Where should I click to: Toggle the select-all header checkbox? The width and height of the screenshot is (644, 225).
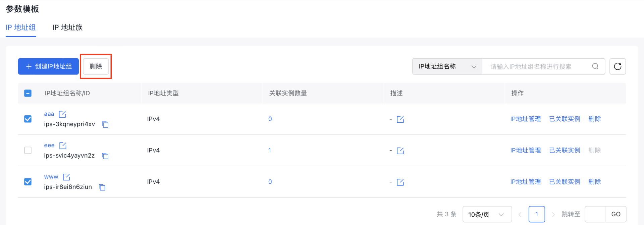coord(28,93)
